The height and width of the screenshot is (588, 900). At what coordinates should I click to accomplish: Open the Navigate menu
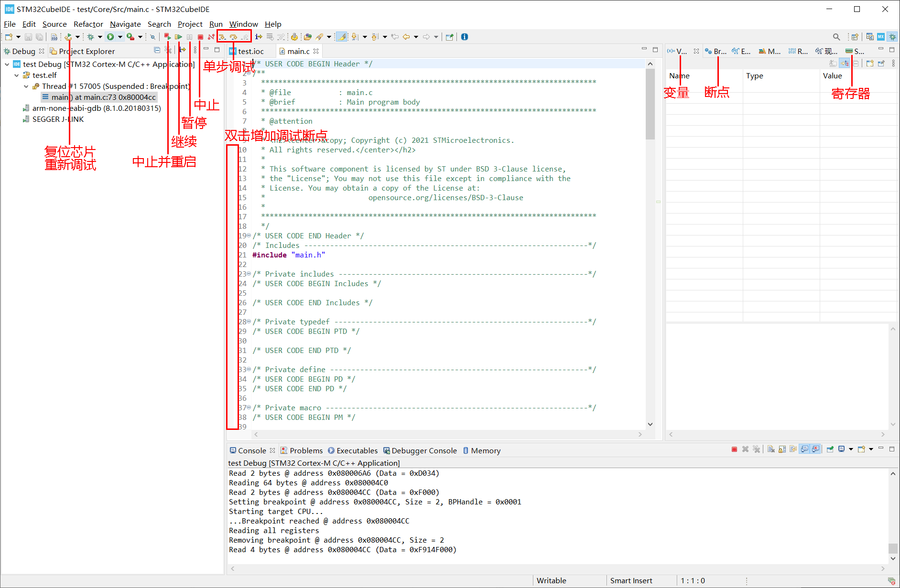point(125,24)
